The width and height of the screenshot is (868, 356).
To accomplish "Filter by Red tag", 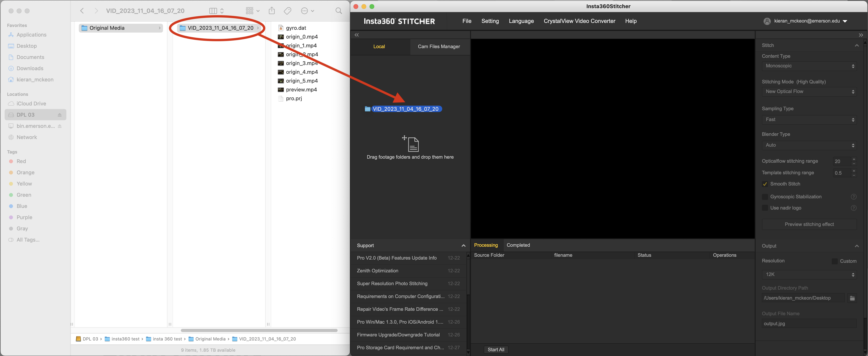I will [21, 161].
